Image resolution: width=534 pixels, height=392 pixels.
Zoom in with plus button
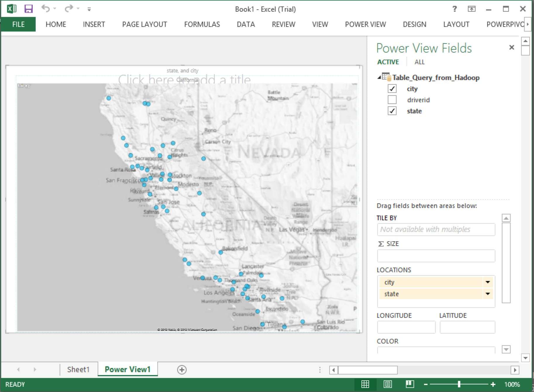coord(493,384)
